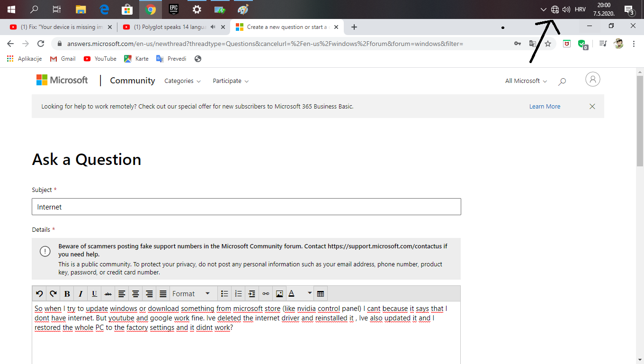
Task: Redo the last edit in the editor
Action: pos(53,294)
